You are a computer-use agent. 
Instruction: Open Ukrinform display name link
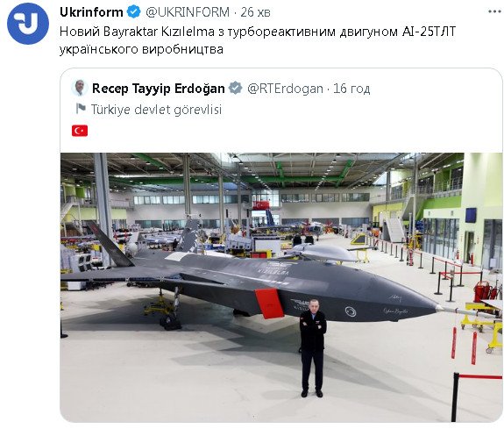point(91,12)
